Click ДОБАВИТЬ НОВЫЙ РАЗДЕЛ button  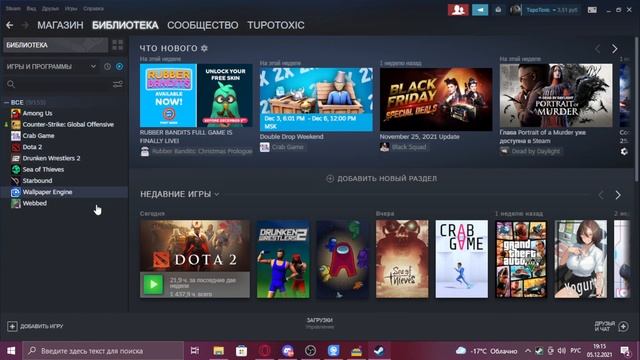[382, 179]
